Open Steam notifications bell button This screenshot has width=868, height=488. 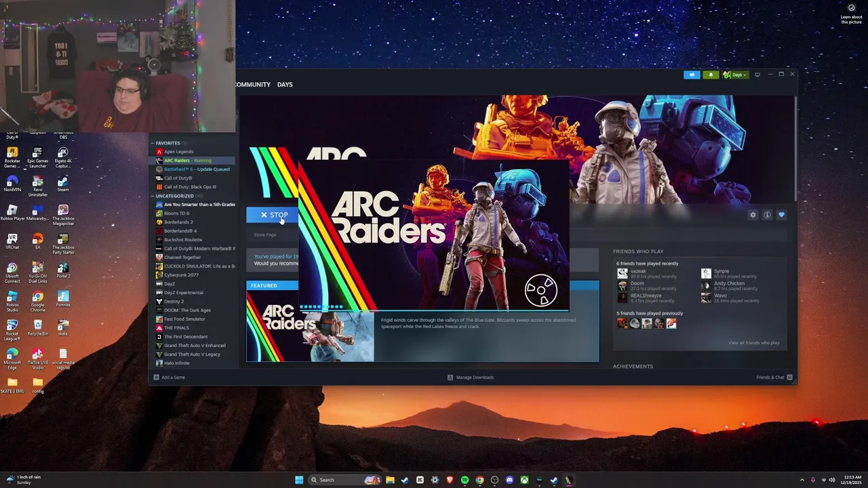[x=711, y=75]
